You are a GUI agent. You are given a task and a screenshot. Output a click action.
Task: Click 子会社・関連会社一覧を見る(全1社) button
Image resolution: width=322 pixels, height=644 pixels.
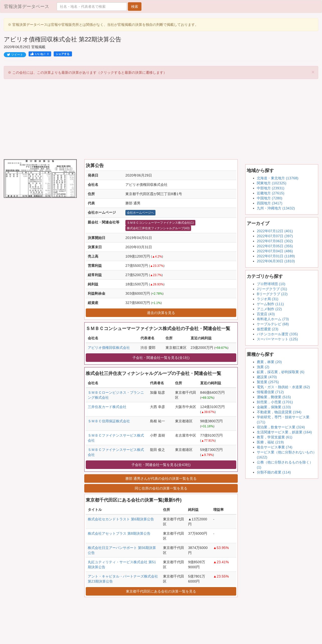coord(161,358)
